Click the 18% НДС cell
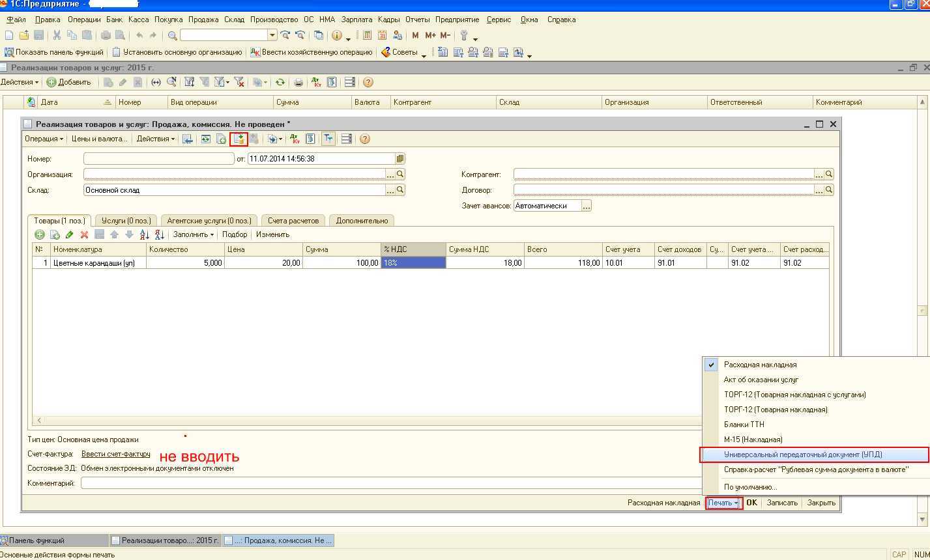 pyautogui.click(x=413, y=263)
